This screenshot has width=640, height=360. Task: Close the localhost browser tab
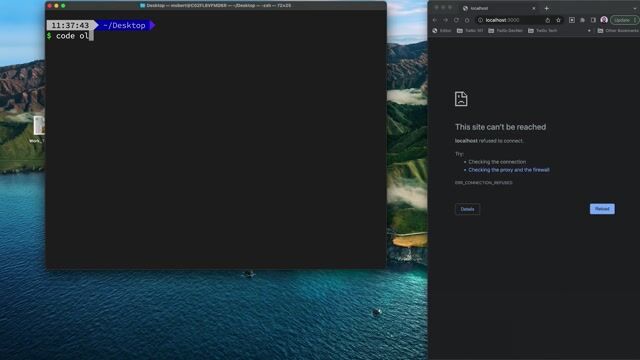pyautogui.click(x=533, y=8)
